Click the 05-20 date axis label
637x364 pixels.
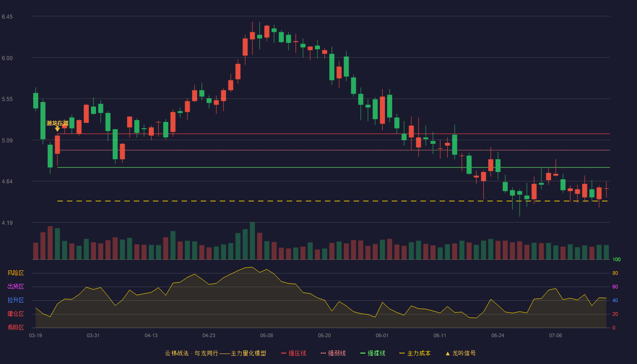(324, 335)
